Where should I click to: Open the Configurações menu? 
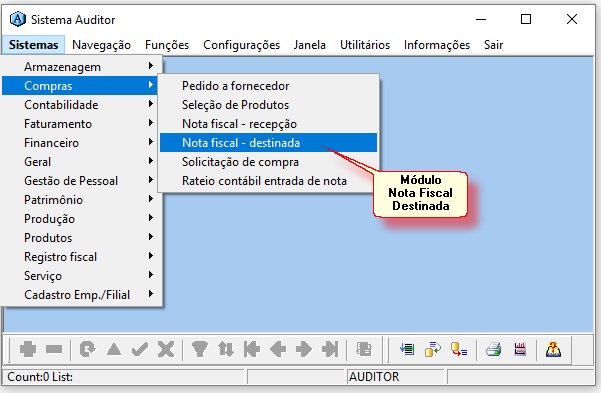[x=241, y=45]
